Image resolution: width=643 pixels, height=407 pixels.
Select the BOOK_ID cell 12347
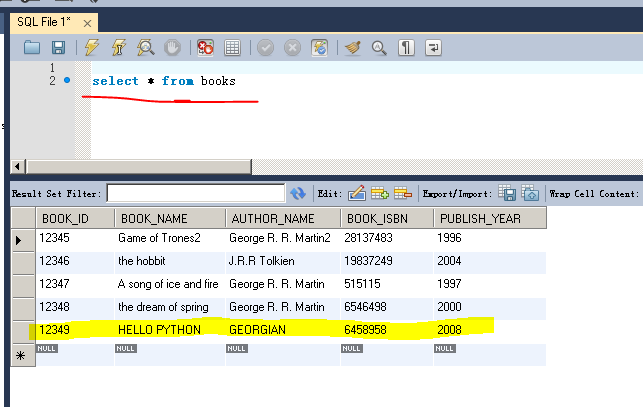point(75,284)
